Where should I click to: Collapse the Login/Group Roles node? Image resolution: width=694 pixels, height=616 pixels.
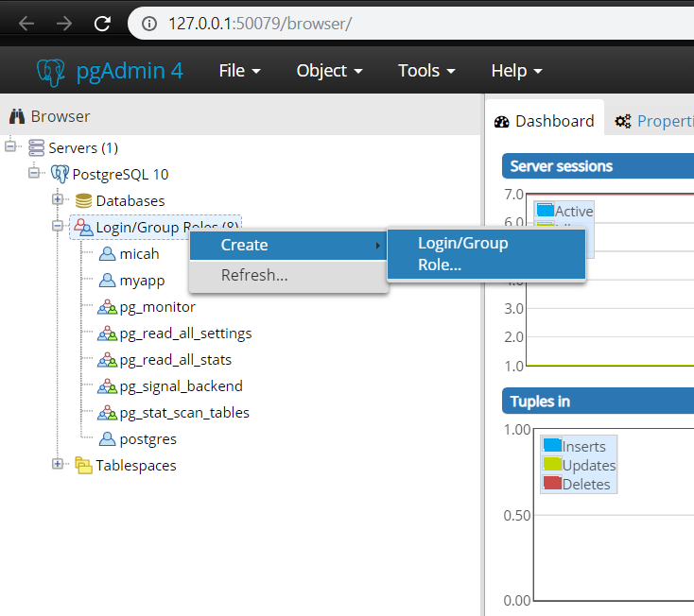57,226
